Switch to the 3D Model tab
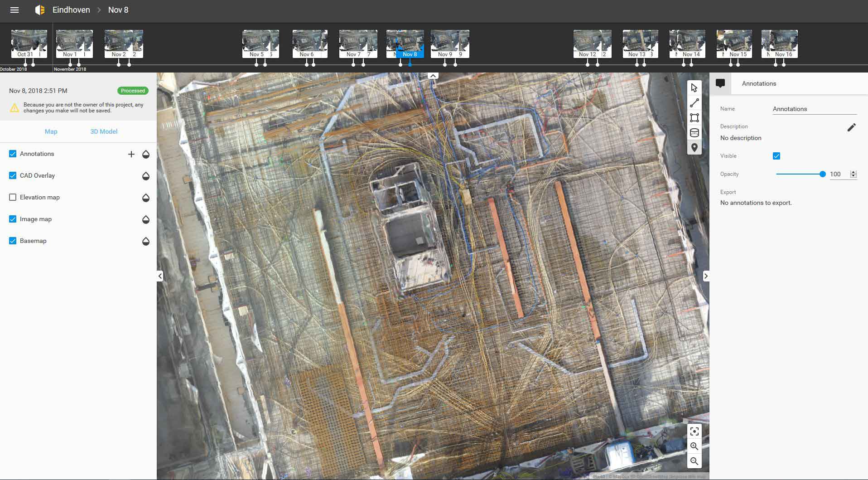 click(103, 131)
